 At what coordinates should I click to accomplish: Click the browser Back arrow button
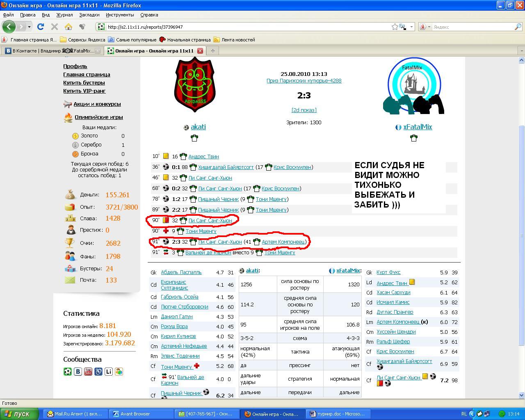9,27
